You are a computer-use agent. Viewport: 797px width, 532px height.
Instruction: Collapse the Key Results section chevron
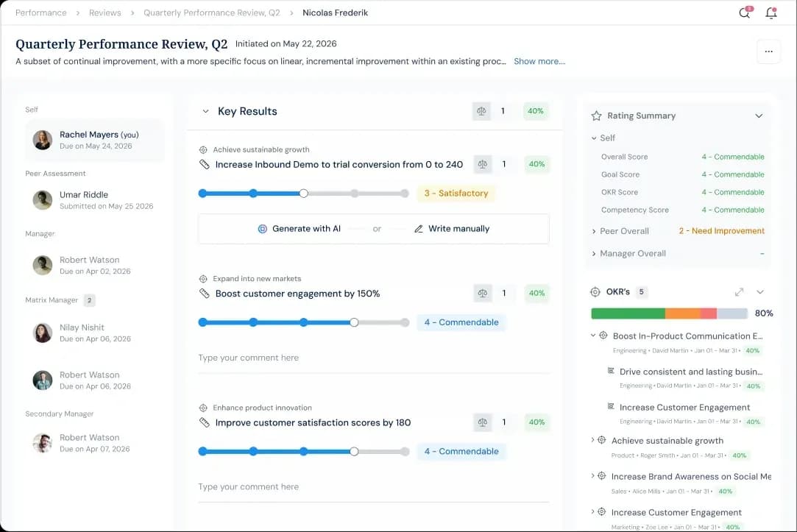(205, 111)
